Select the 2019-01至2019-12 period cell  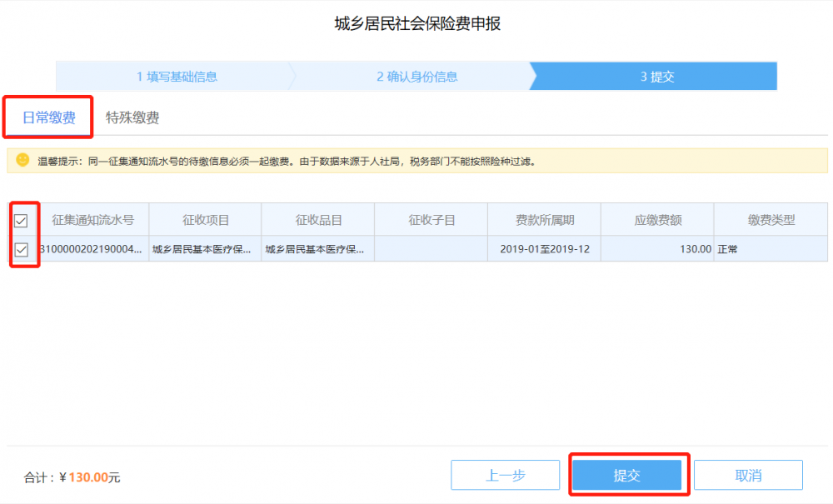coord(544,249)
